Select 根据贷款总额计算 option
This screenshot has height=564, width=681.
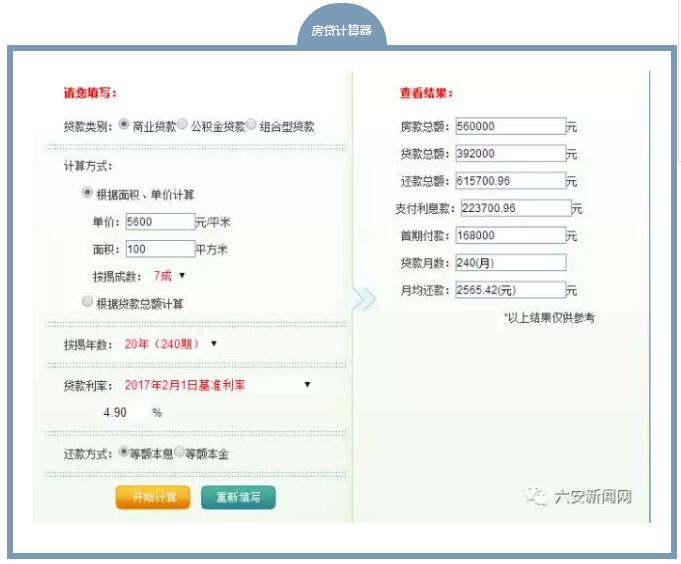[88, 301]
